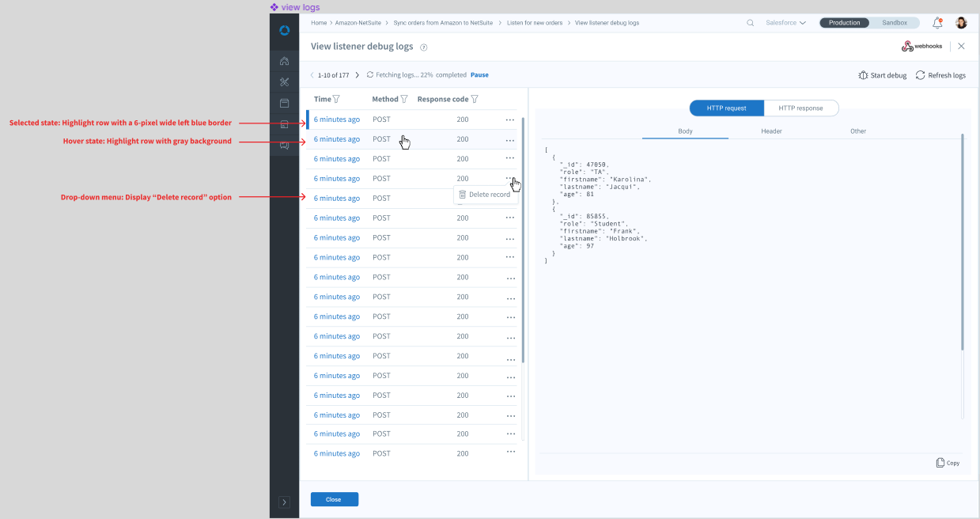Click the Time column filter icon

pos(336,100)
